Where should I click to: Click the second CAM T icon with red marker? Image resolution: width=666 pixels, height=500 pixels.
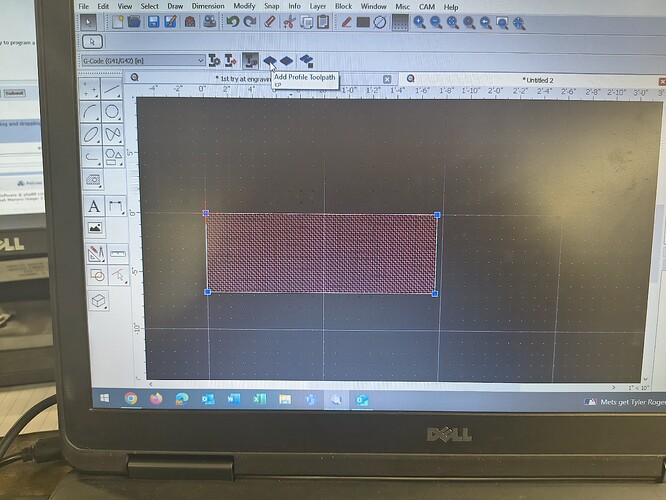[231, 61]
